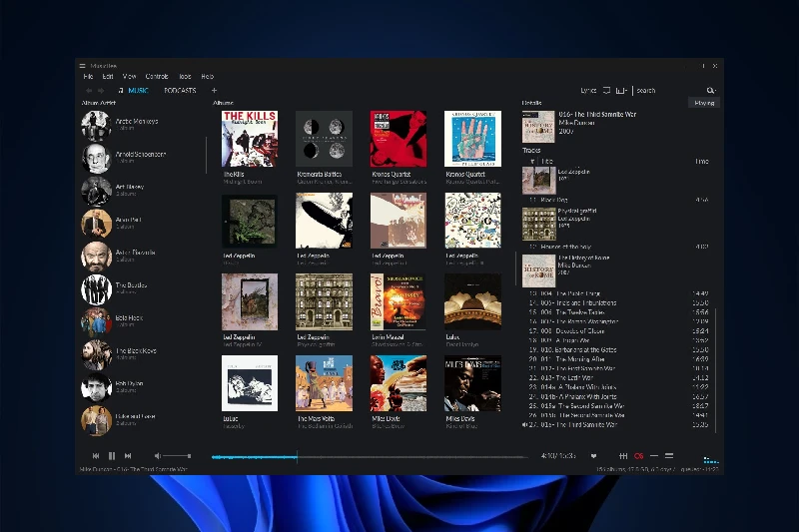Viewport: 799px width, 532px height.
Task: Love the current track with heart icon
Action: click(593, 456)
